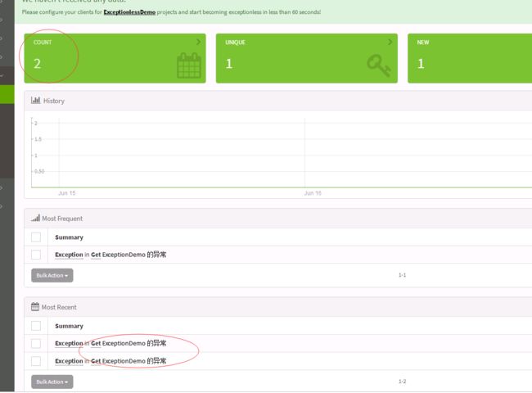Click Summary header in Most Recent table
Screen dimensions: 532x393
[x=69, y=326]
